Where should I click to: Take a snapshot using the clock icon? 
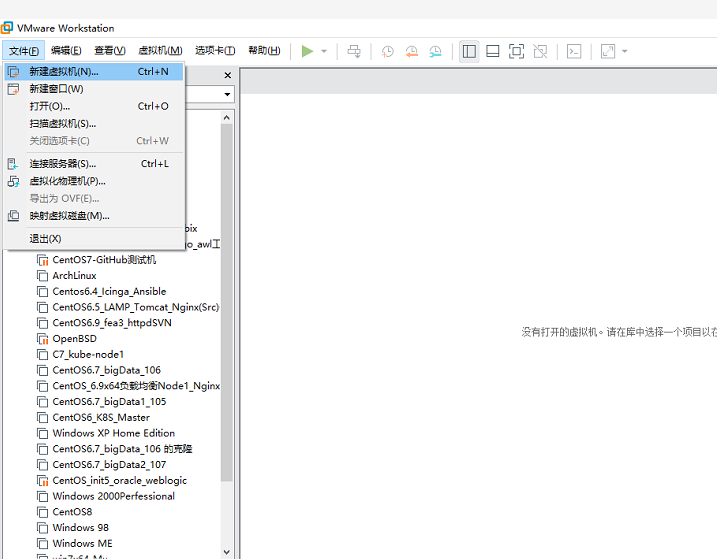(x=387, y=51)
